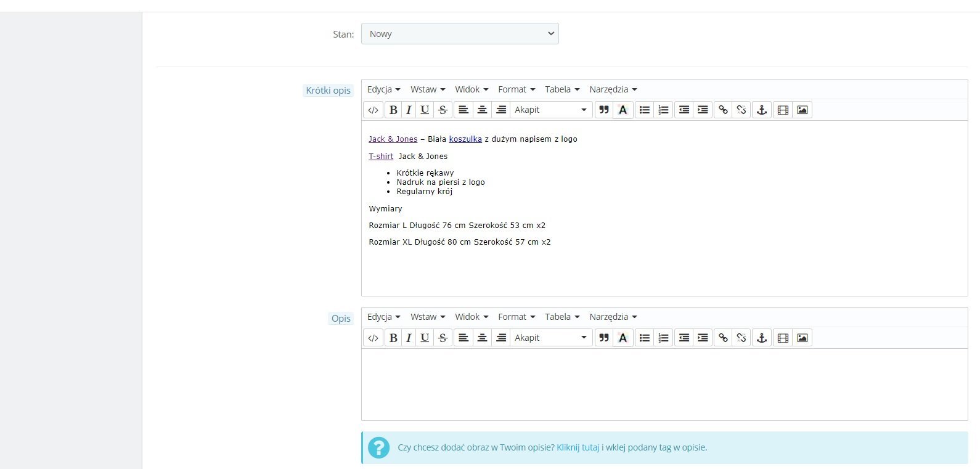
Task: Toggle underline in Krótki opis toolbar
Action: tap(425, 110)
